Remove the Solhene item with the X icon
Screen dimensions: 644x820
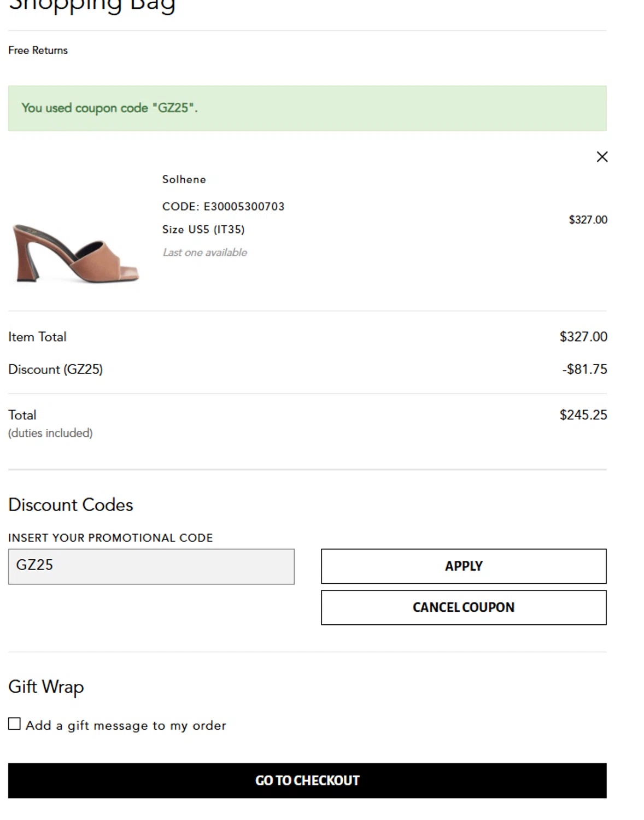[x=602, y=157]
